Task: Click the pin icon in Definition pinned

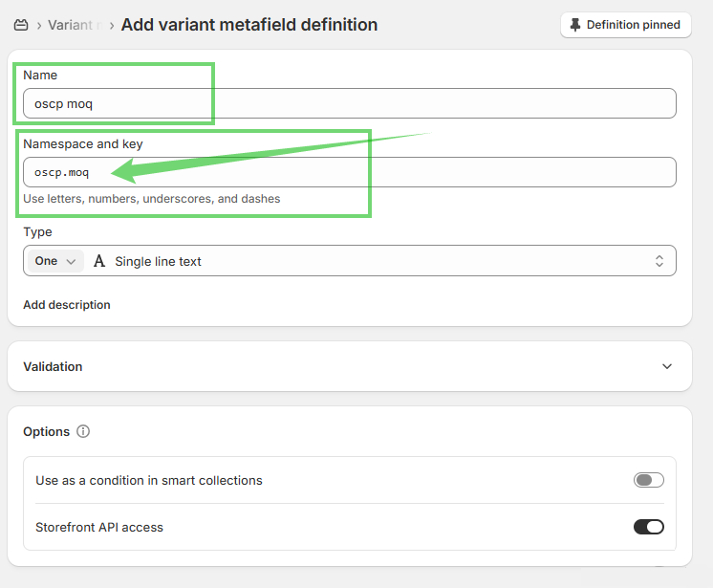Action: tap(574, 25)
